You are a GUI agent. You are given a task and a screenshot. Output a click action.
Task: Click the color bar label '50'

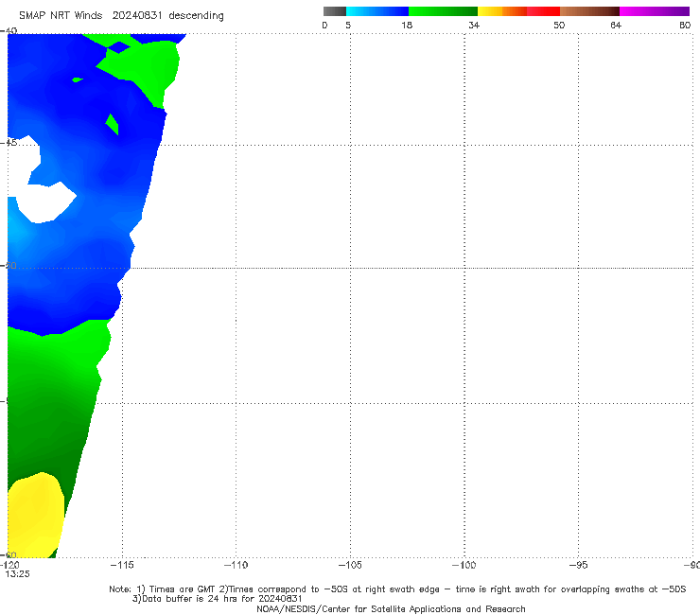tap(559, 25)
